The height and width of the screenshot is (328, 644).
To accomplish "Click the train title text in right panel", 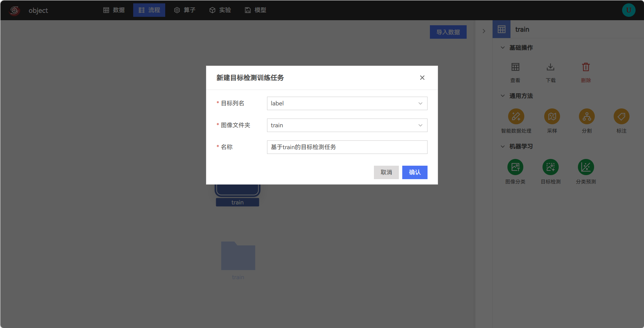I will click(x=522, y=29).
